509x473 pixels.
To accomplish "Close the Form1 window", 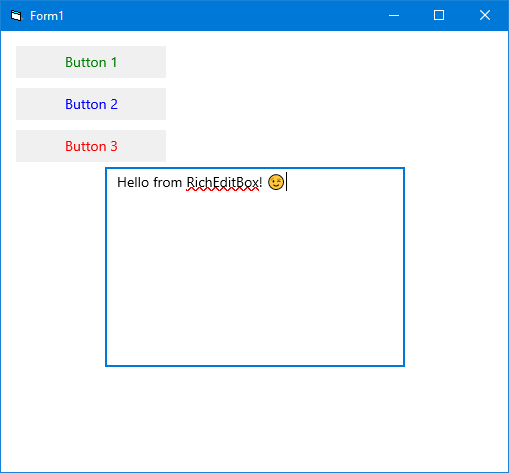I will 485,15.
